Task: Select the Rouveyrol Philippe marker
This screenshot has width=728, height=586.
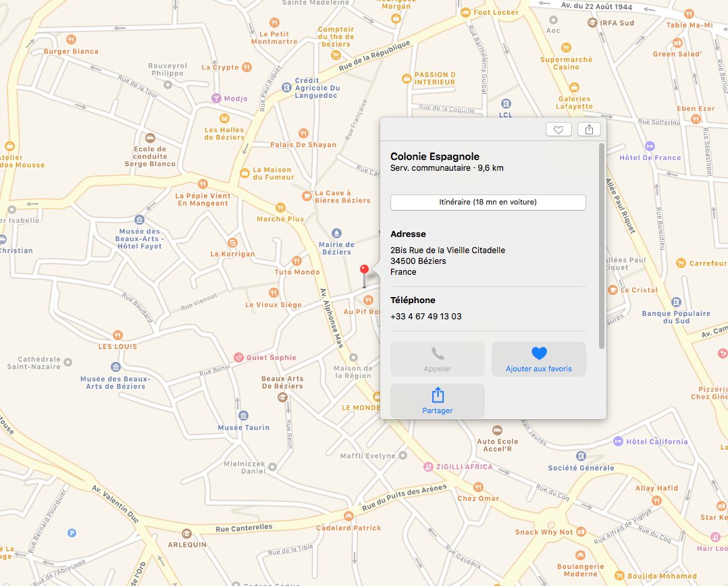Action: [168, 84]
